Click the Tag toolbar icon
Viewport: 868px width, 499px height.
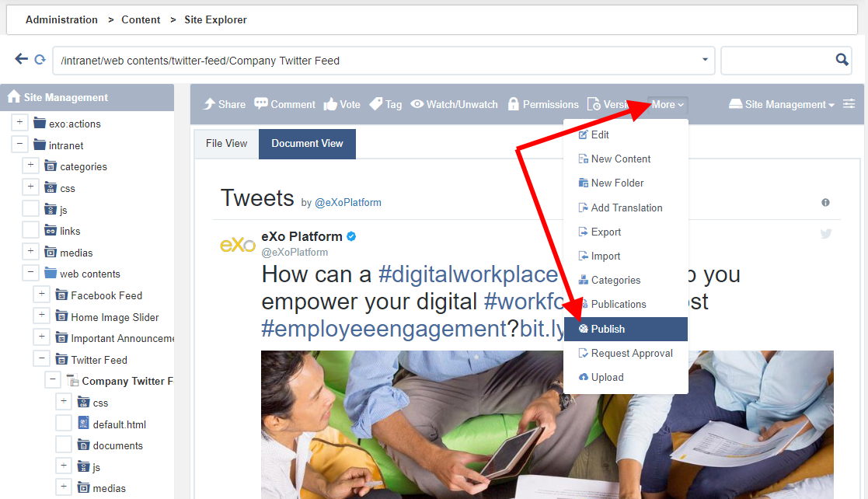point(376,104)
